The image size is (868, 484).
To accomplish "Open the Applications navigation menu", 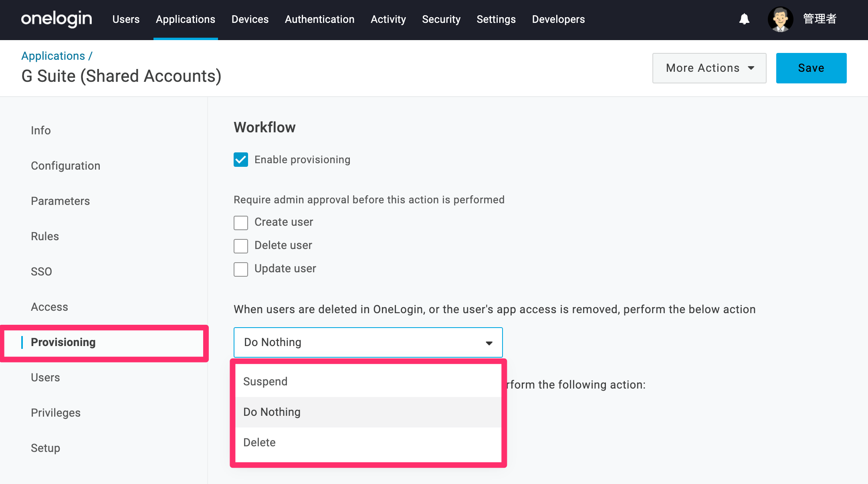I will [186, 19].
